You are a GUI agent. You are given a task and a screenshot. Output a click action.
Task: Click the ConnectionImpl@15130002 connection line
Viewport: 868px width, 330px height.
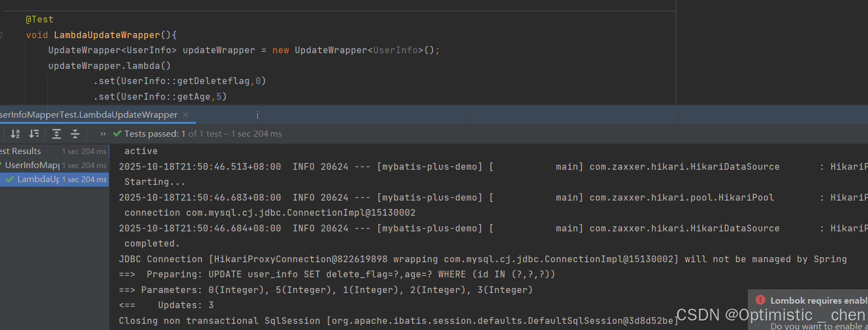[270, 213]
